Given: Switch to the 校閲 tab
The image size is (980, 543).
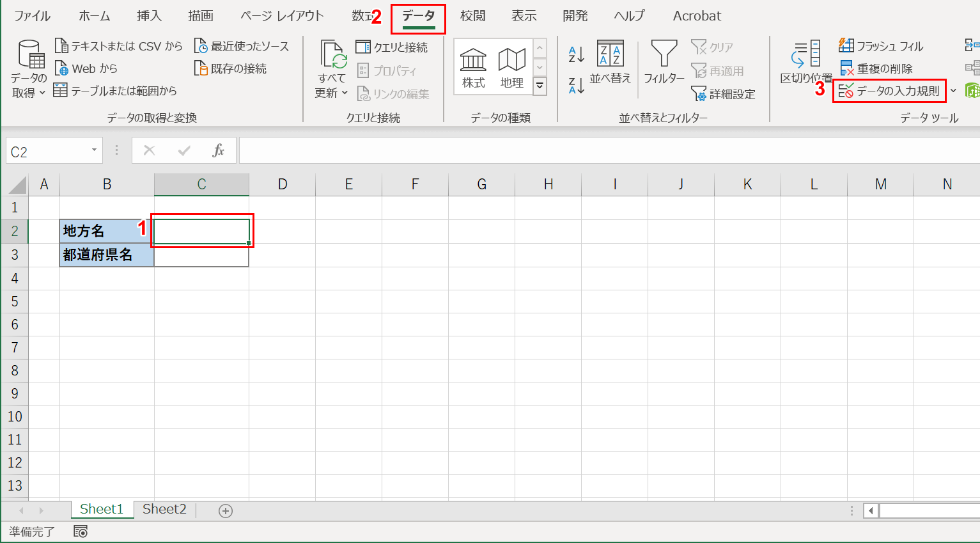Looking at the screenshot, I should coord(472,16).
